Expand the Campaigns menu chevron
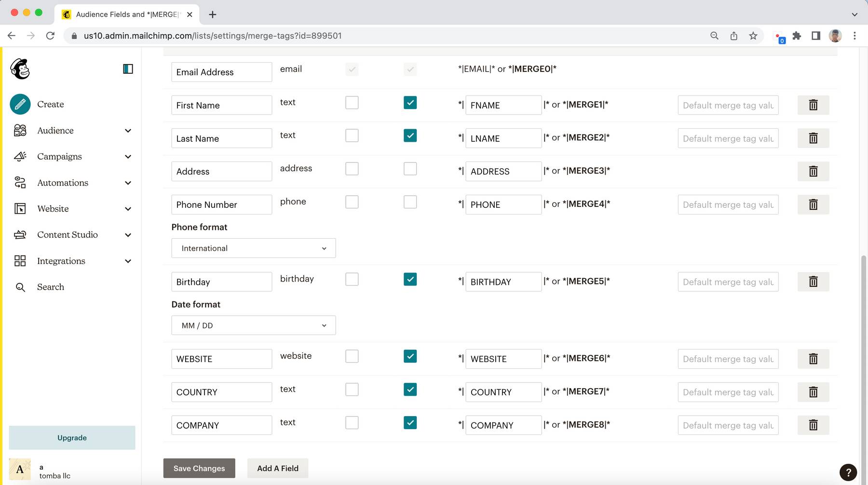Image resolution: width=868 pixels, height=485 pixels. (x=128, y=157)
